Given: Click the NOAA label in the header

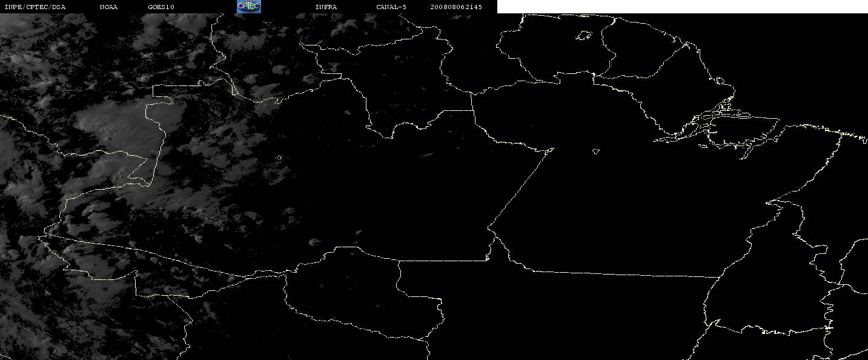Looking at the screenshot, I should (x=108, y=7).
